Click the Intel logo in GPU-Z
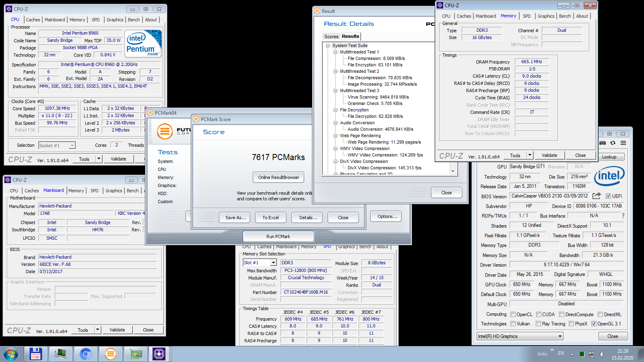The width and height of the screenshot is (644, 362). [x=609, y=176]
